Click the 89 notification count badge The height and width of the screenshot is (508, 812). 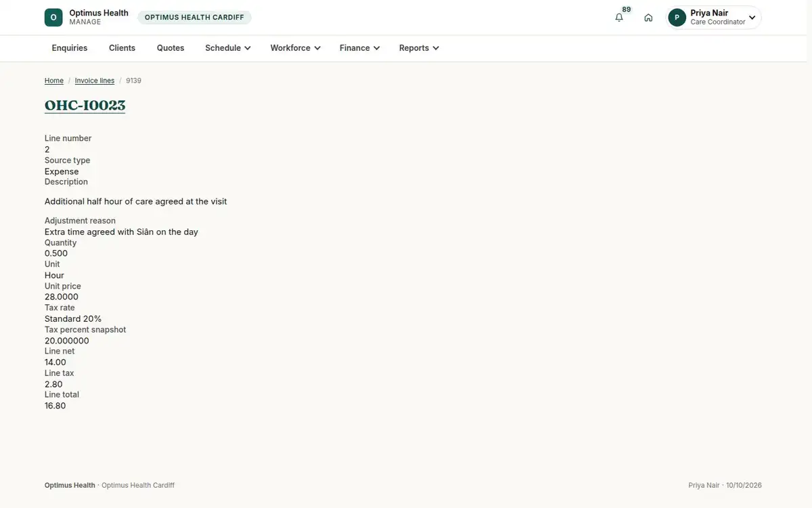coord(627,9)
